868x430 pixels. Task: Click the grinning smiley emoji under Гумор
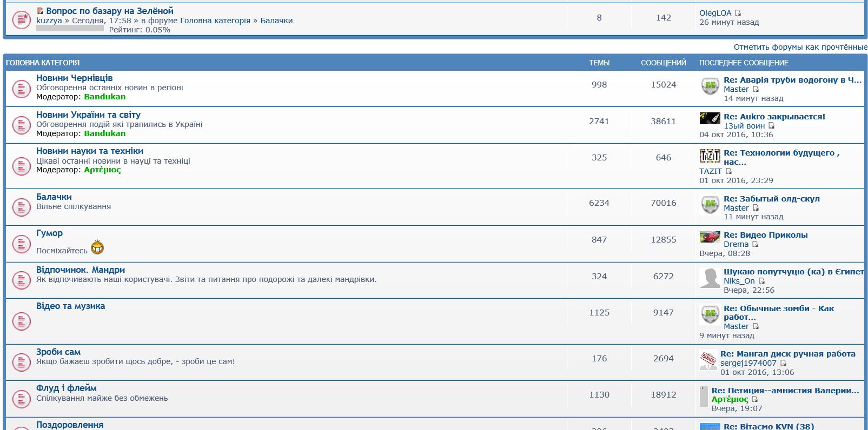tap(97, 248)
